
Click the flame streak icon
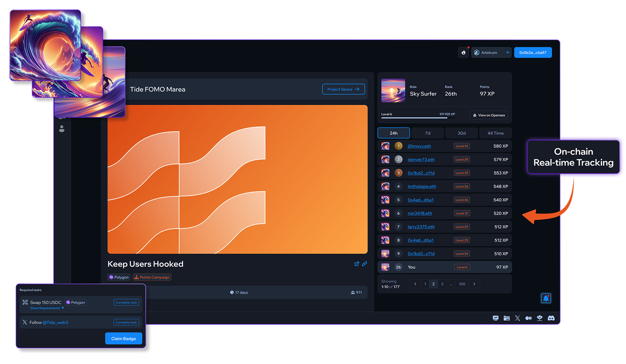tap(463, 52)
